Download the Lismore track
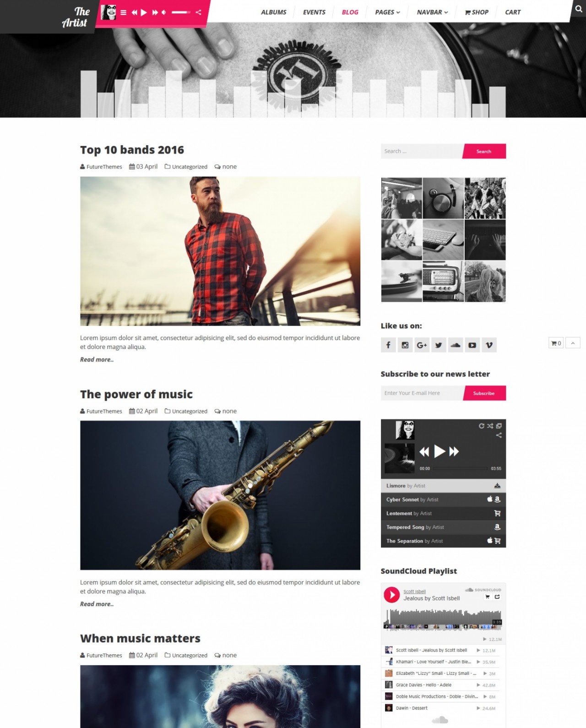 click(497, 486)
